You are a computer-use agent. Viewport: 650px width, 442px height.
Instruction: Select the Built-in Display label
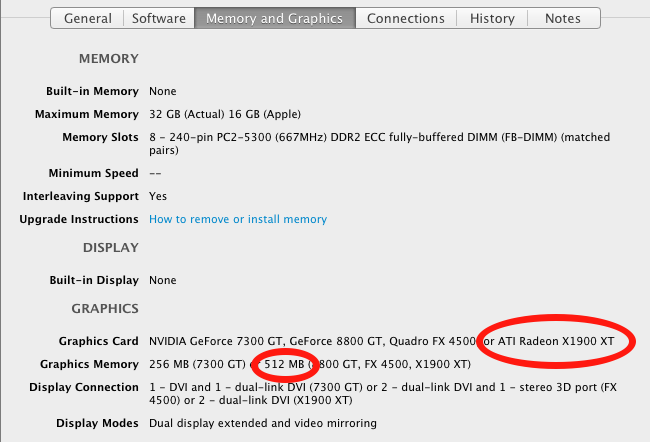(x=94, y=280)
